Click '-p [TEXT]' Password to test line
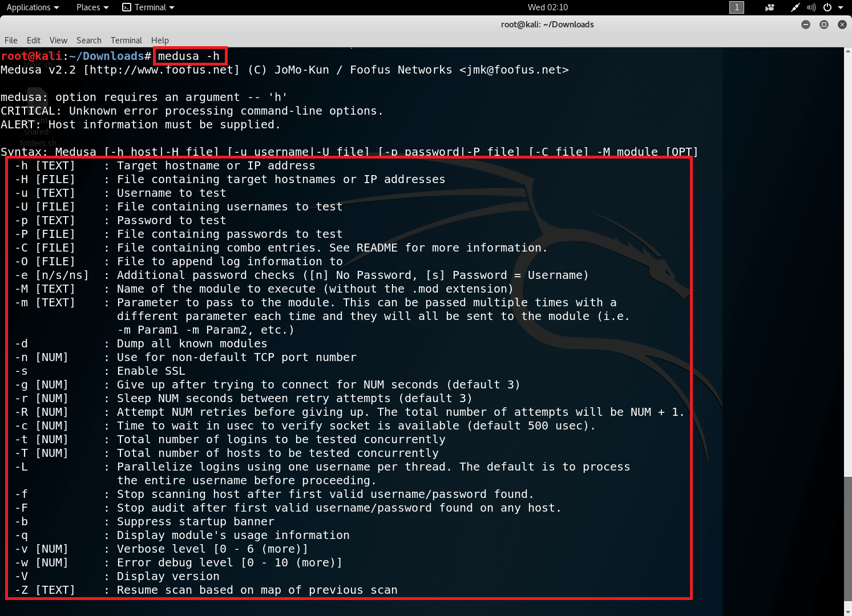This screenshot has height=616, width=852. coord(120,220)
